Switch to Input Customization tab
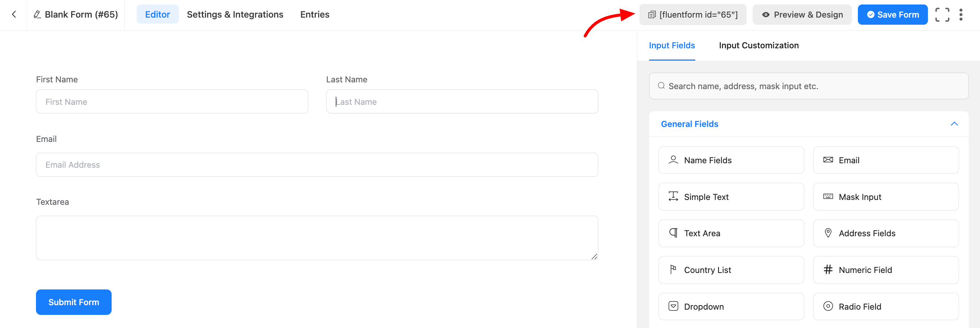 pyautogui.click(x=759, y=45)
